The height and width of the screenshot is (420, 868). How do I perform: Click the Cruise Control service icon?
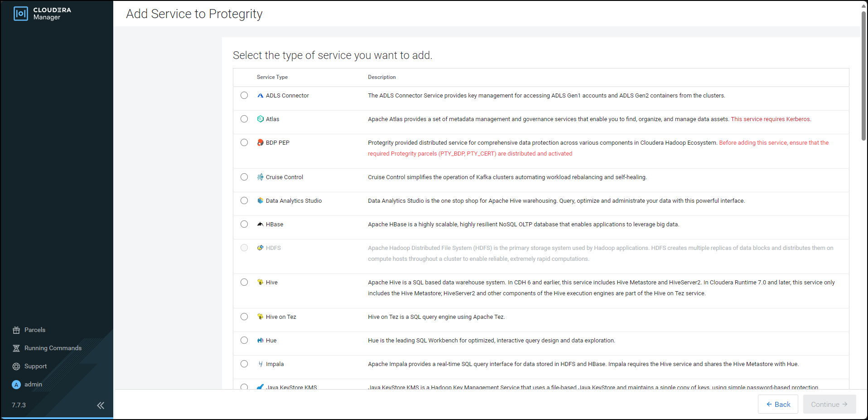click(x=260, y=177)
